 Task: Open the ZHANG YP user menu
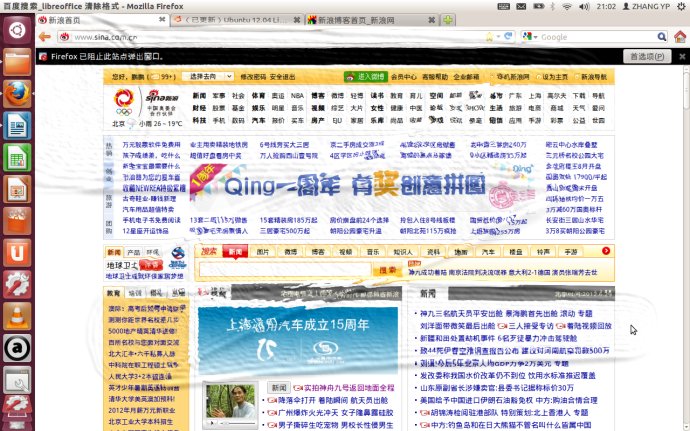pos(646,6)
